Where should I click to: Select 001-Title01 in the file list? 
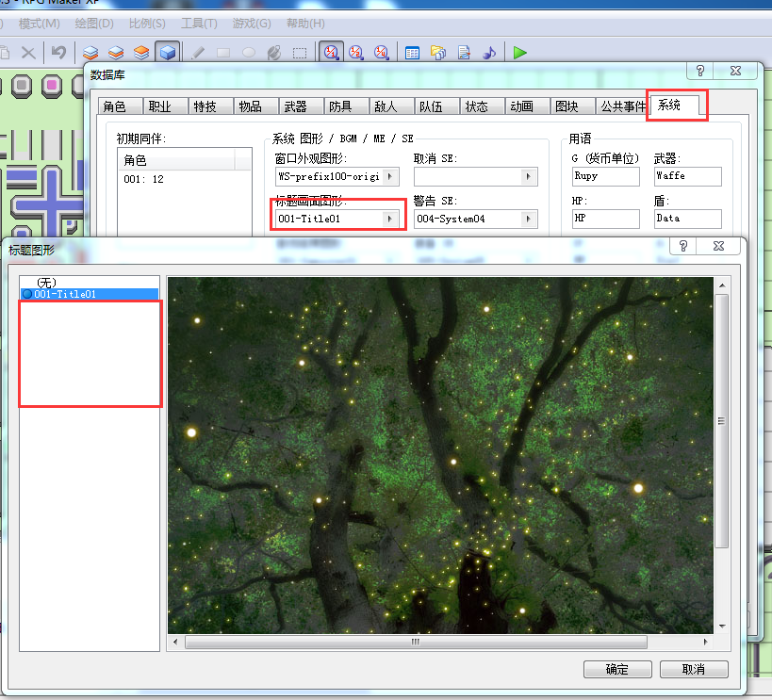(x=90, y=294)
